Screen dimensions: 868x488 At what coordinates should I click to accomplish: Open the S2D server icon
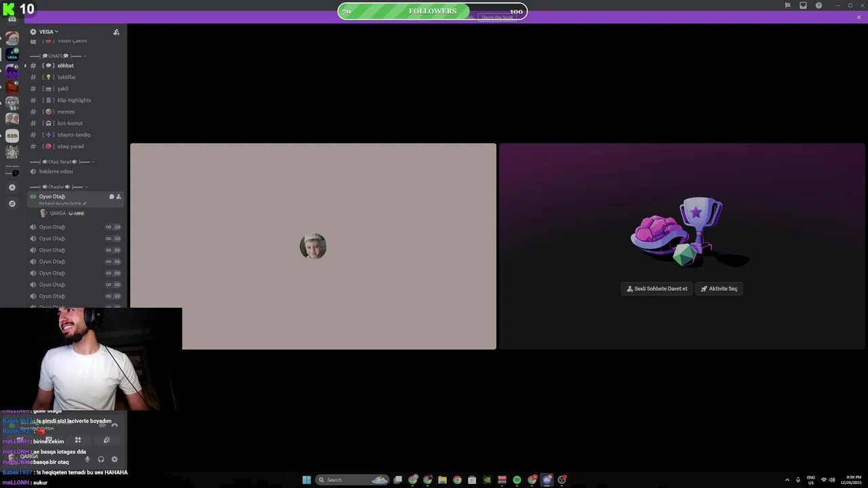click(x=12, y=136)
